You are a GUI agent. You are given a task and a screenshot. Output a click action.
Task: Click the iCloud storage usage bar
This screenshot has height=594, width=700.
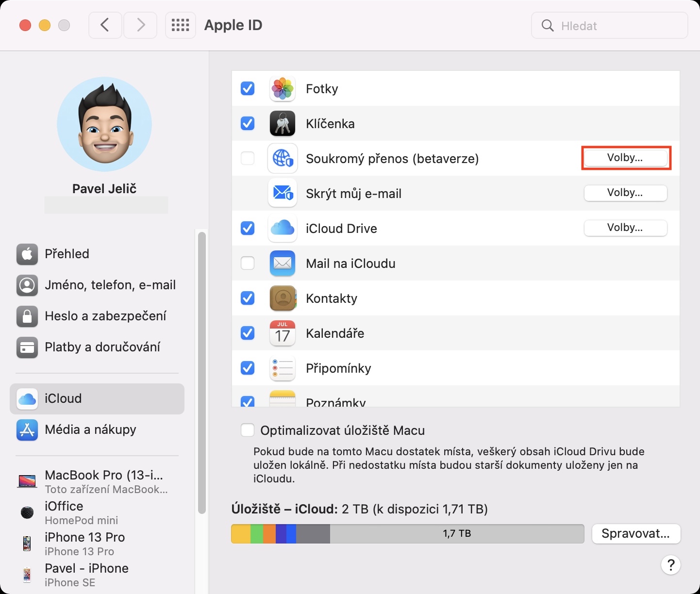[407, 534]
